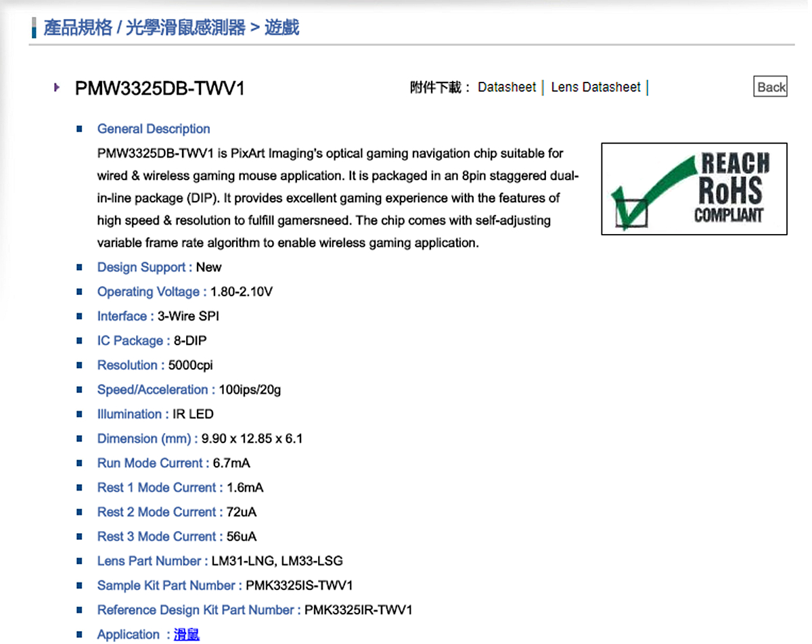Click the Dimension value 9.90 x 12.85 x 6.1
The width and height of the screenshot is (812, 644).
252,438
